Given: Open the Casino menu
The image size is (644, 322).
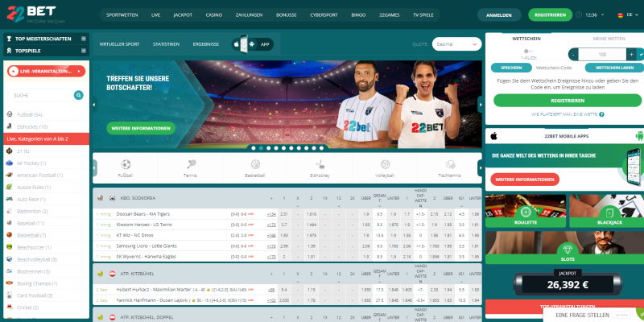Looking at the screenshot, I should (x=214, y=15).
